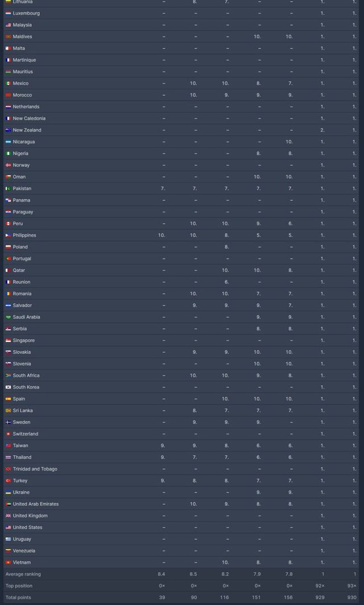The width and height of the screenshot is (364, 605).
Task: Go to the Trinidad and Tobago entry
Action: (35, 469)
